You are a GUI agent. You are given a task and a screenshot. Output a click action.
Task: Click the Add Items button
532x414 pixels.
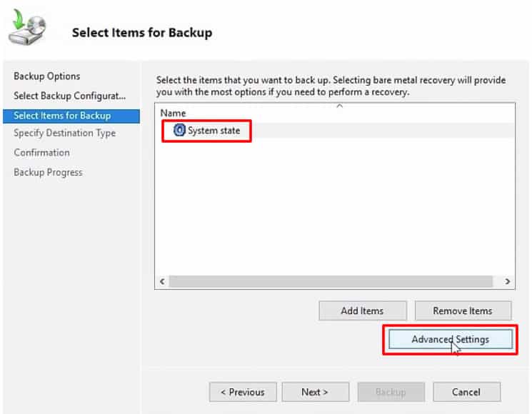pos(362,310)
